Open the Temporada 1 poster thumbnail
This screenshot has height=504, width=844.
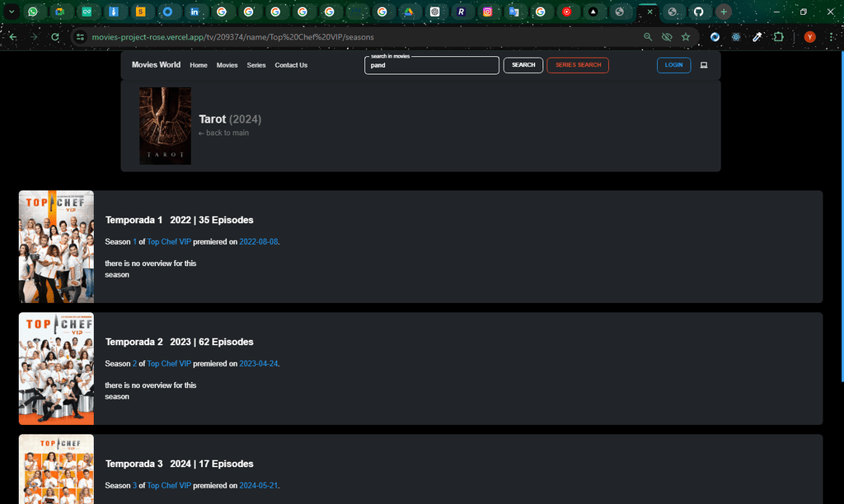[57, 247]
